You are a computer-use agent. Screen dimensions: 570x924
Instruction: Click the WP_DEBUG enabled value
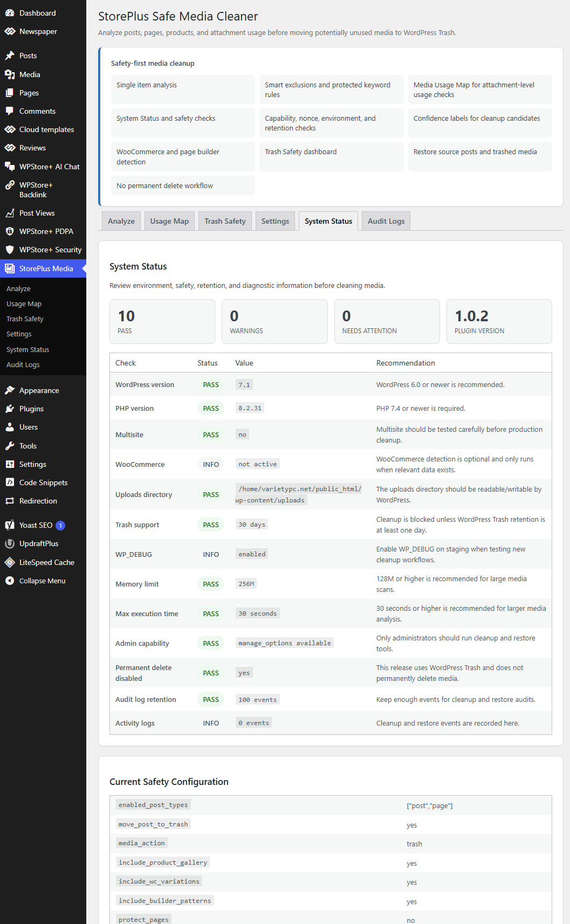coord(252,554)
